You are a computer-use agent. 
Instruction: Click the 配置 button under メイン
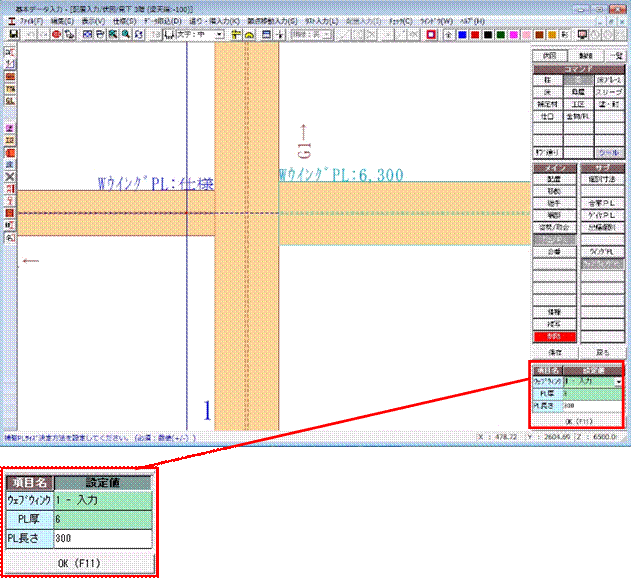pos(555,179)
